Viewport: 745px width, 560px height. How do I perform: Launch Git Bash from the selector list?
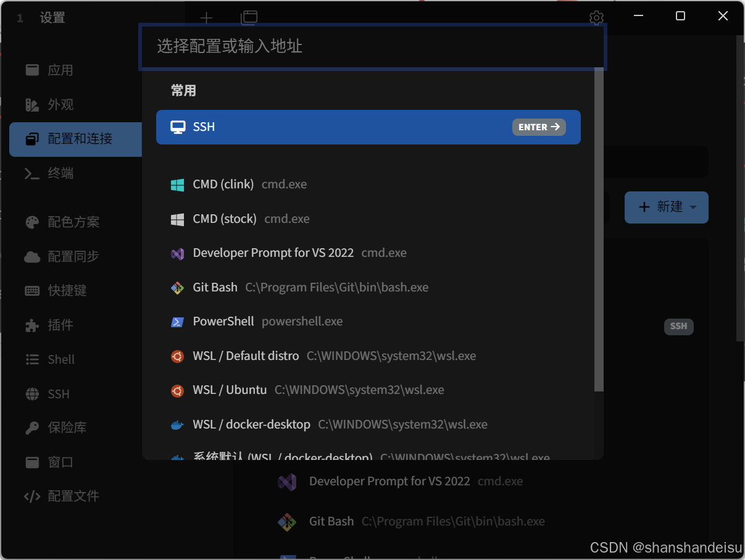368,288
